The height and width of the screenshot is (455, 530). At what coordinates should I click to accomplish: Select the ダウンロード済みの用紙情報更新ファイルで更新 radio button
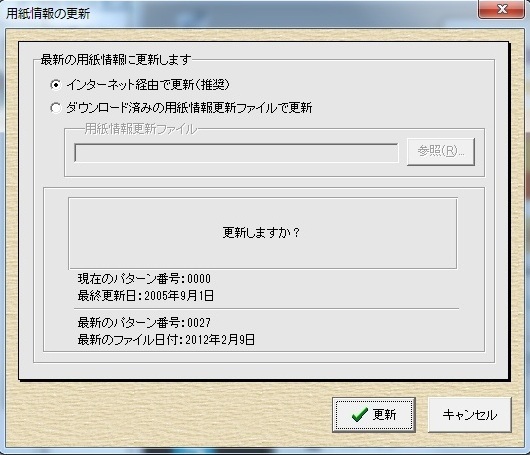56,108
